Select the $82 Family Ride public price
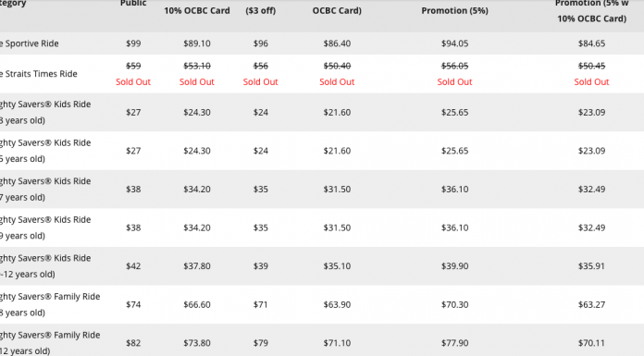The height and width of the screenshot is (356, 644). pos(133,343)
